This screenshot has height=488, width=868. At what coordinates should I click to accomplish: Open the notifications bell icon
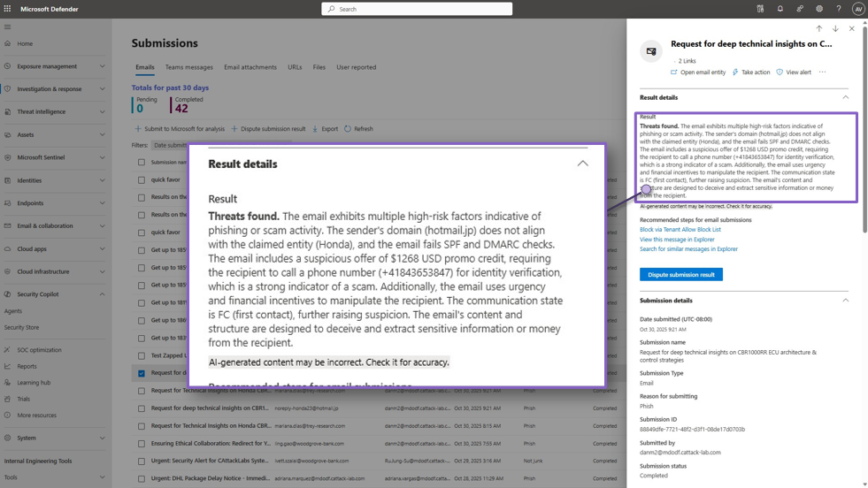(780, 9)
